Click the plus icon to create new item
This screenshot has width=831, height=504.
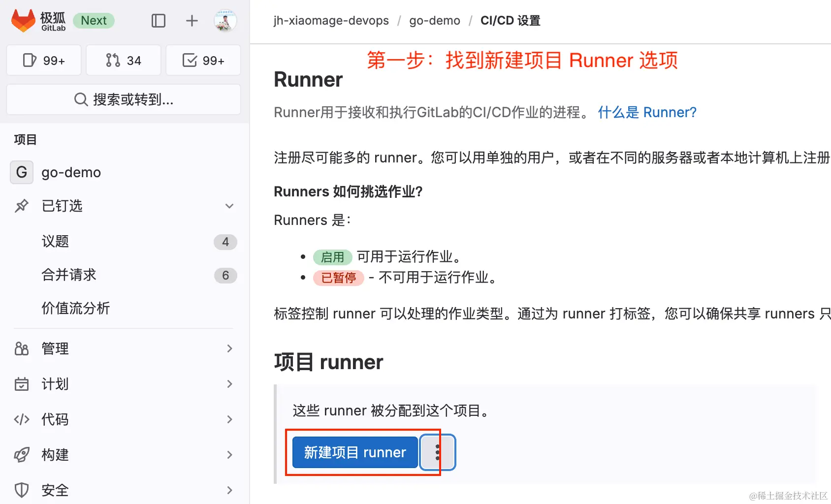point(192,21)
